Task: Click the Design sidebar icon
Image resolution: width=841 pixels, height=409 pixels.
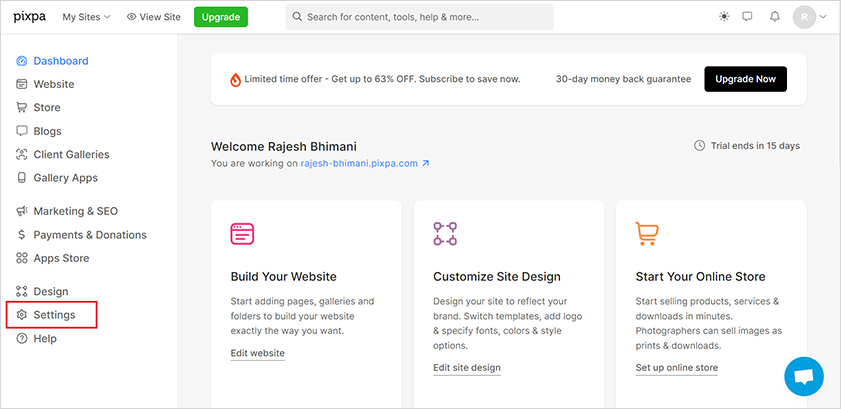Action: 21,292
